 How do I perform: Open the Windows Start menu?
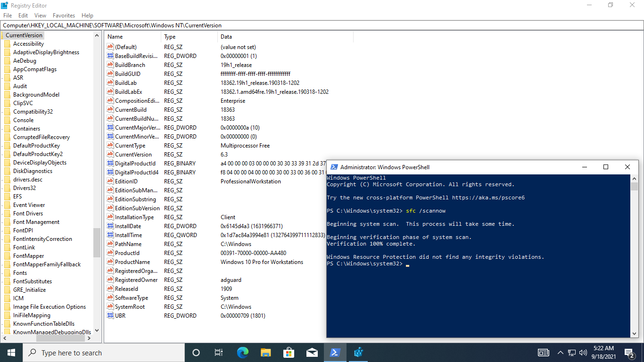[x=11, y=353]
